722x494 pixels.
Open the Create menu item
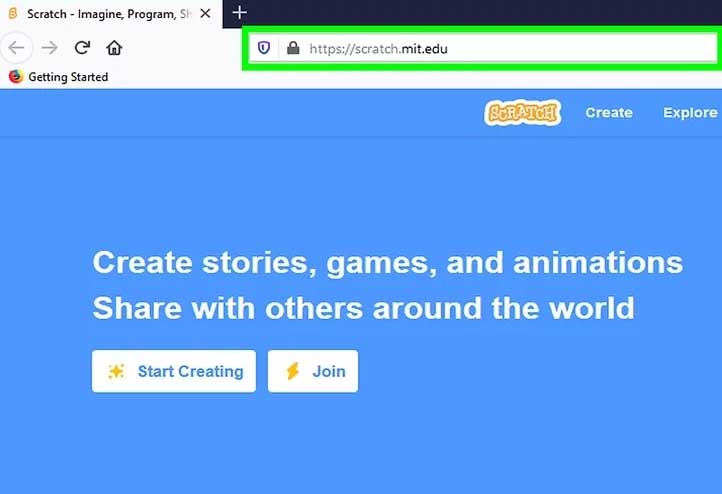pyautogui.click(x=609, y=113)
